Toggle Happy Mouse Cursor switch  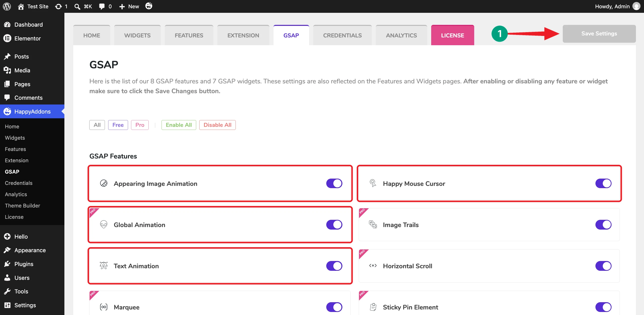(x=603, y=183)
